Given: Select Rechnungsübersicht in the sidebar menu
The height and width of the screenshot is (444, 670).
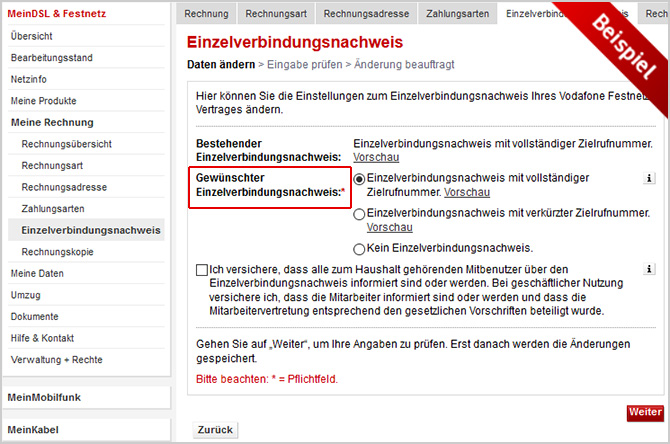Looking at the screenshot, I should tap(67, 144).
